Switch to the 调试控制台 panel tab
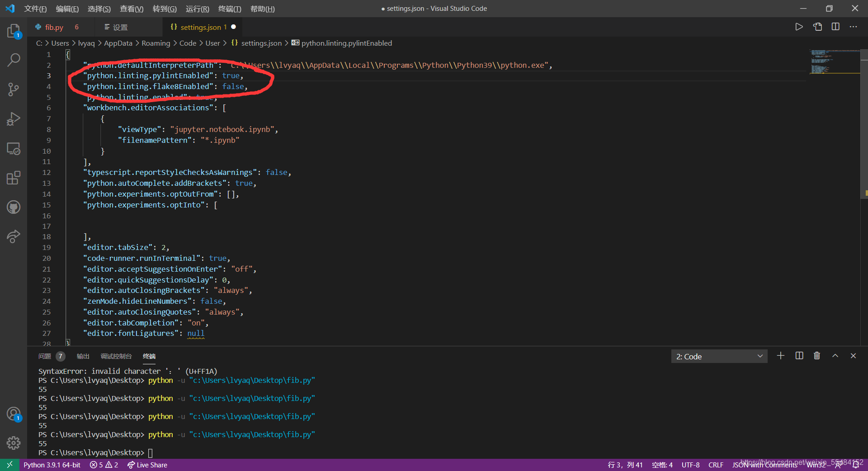 click(x=116, y=356)
